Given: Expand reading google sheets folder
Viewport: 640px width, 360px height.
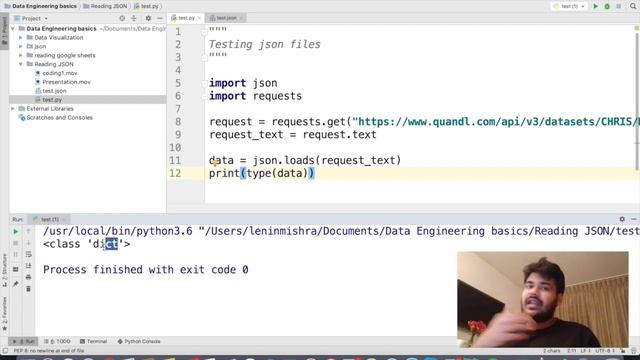Looking at the screenshot, I should 21,56.
